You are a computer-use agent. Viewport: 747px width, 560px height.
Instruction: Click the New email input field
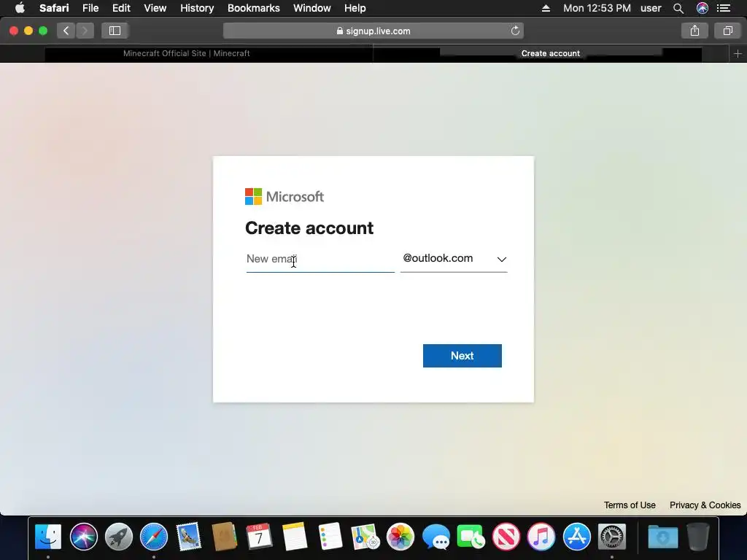click(320, 259)
